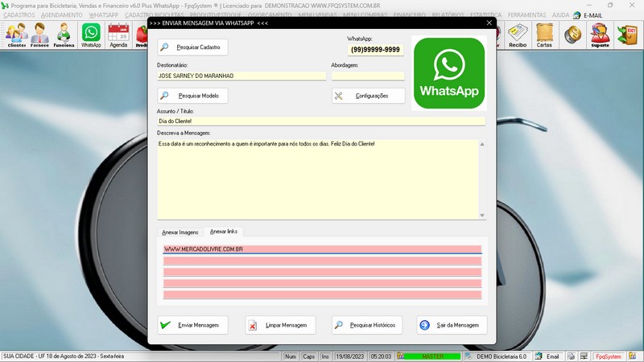
Task: Click the people icon at status bar end
Action: [632, 356]
